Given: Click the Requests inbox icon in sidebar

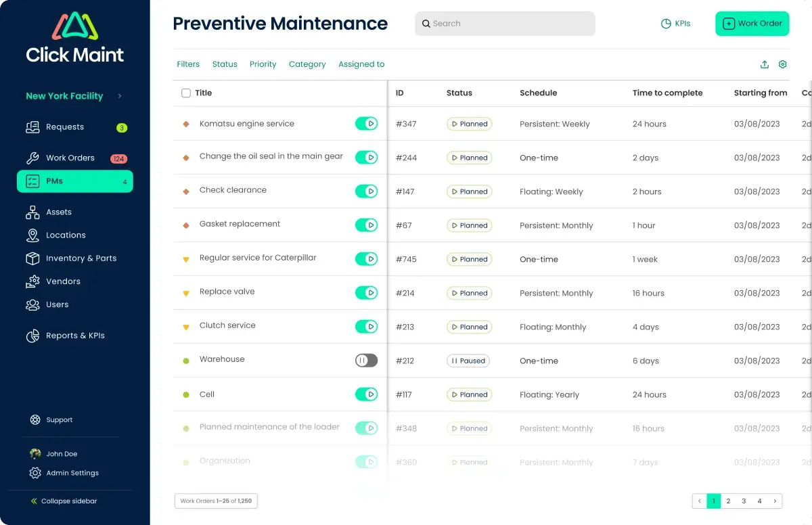Looking at the screenshot, I should [32, 127].
